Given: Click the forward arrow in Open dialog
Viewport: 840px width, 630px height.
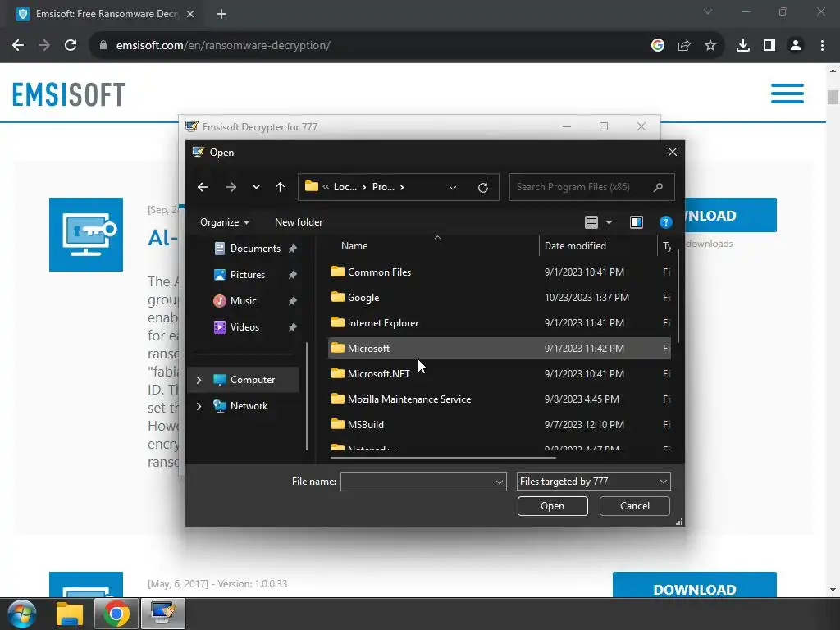Looking at the screenshot, I should click(x=231, y=187).
